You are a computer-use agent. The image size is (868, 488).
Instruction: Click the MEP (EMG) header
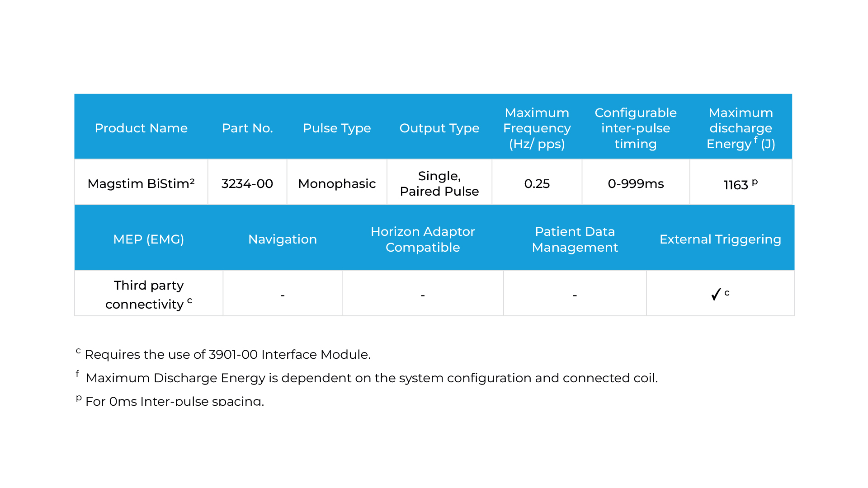click(148, 239)
